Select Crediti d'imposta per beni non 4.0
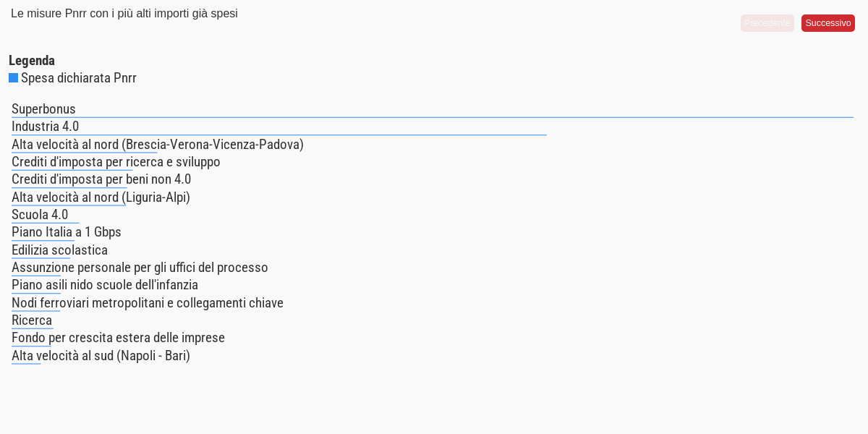Viewport: 868px width, 434px height. point(101,179)
